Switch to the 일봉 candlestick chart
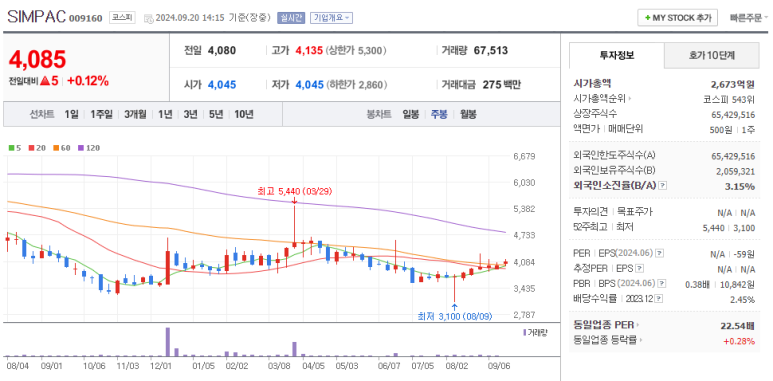773x381 pixels. 411,114
